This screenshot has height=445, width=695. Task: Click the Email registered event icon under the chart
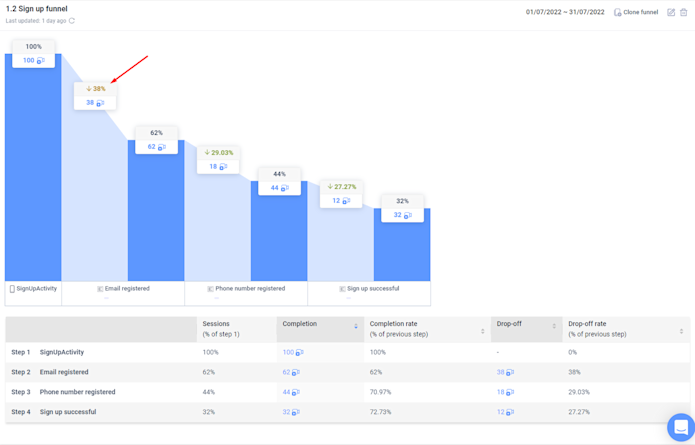click(100, 289)
